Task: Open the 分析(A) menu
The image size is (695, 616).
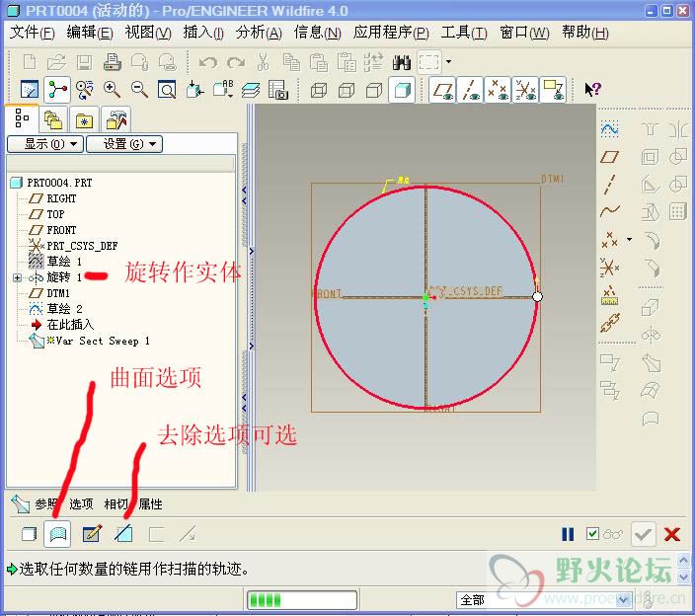Action: 259,33
